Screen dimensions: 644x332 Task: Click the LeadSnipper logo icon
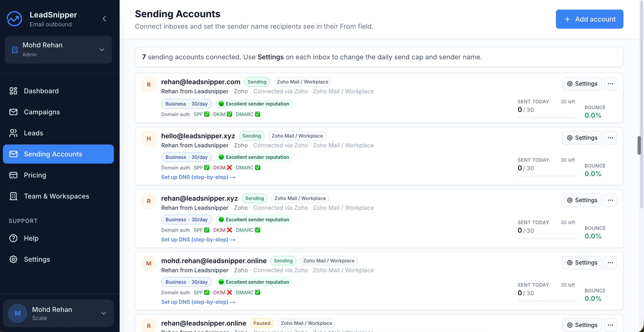(x=14, y=19)
